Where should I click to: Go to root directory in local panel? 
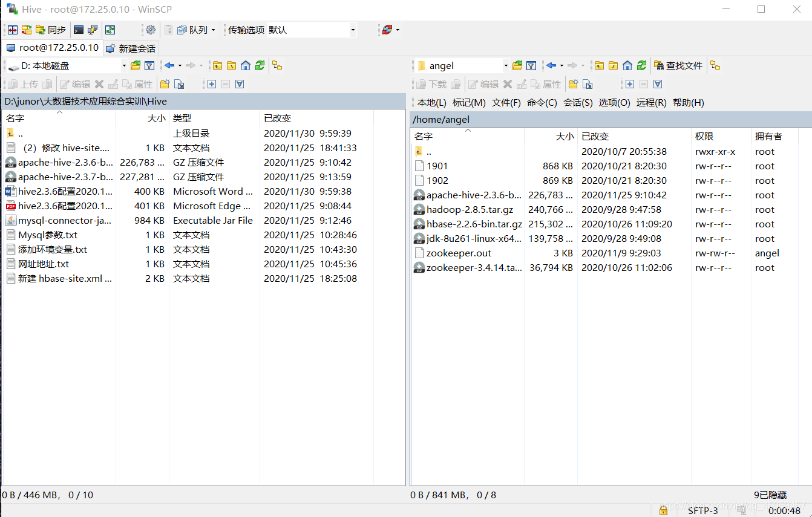(231, 65)
